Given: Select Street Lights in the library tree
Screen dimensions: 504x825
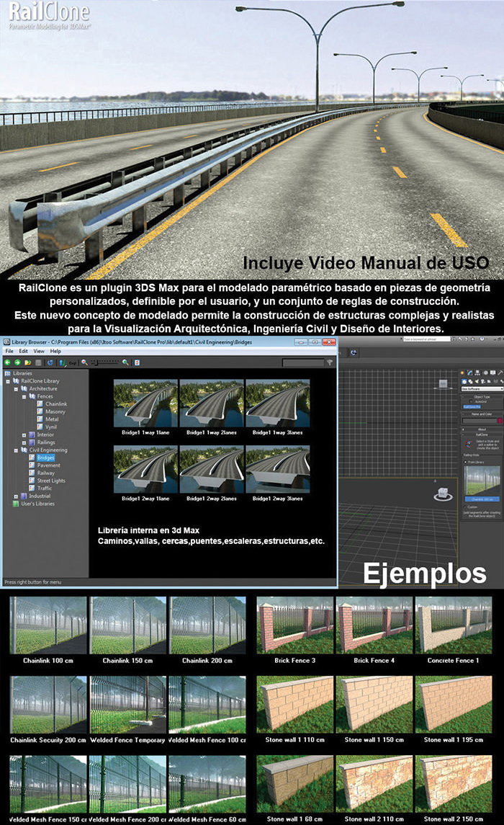Looking at the screenshot, I should pos(51,481).
